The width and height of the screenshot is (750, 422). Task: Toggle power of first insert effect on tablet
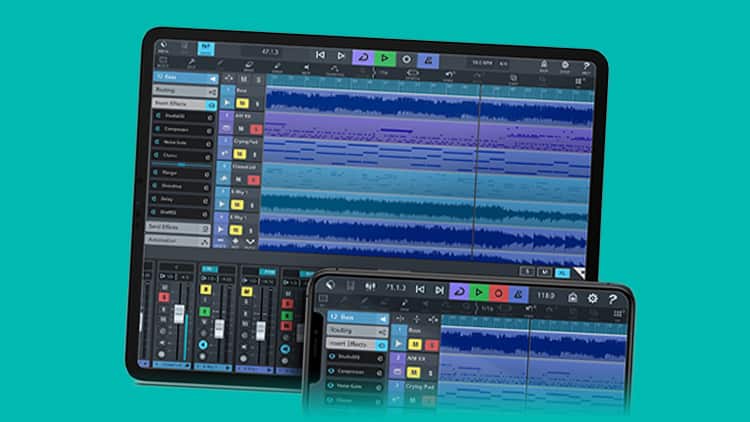(157, 115)
